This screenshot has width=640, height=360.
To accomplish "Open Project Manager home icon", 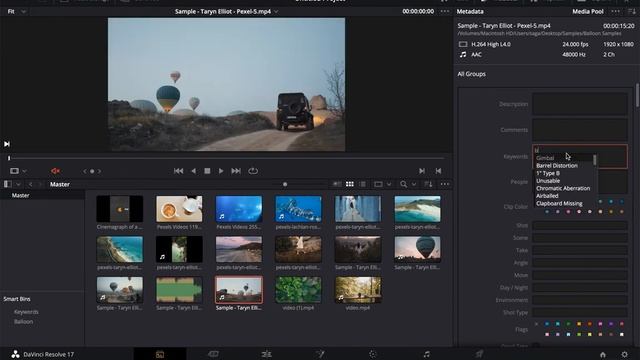I will point(603,355).
